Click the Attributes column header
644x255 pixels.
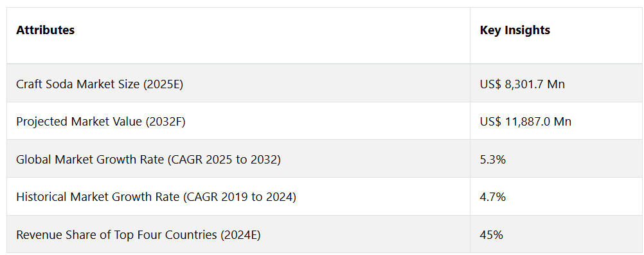238,35
